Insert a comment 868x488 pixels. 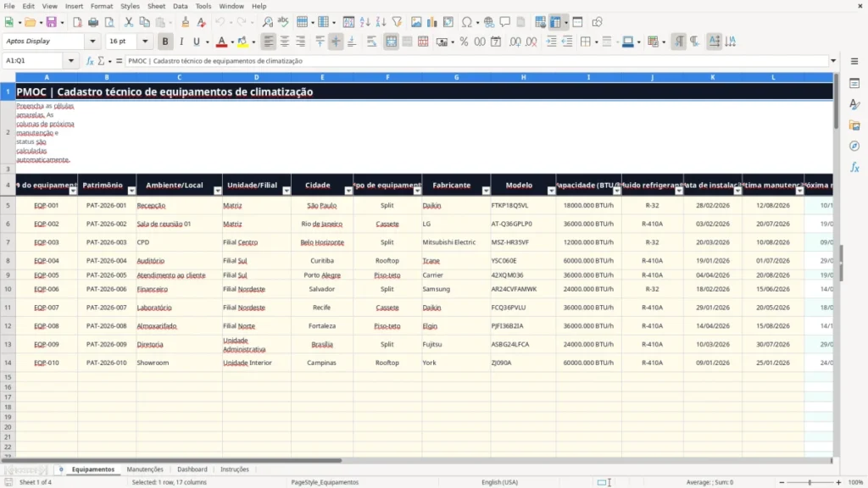(505, 22)
